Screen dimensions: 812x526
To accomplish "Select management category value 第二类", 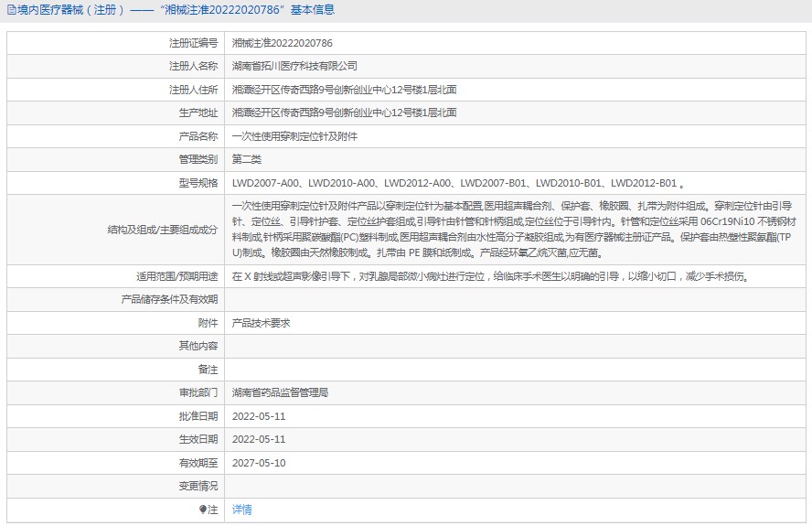I will [247, 159].
